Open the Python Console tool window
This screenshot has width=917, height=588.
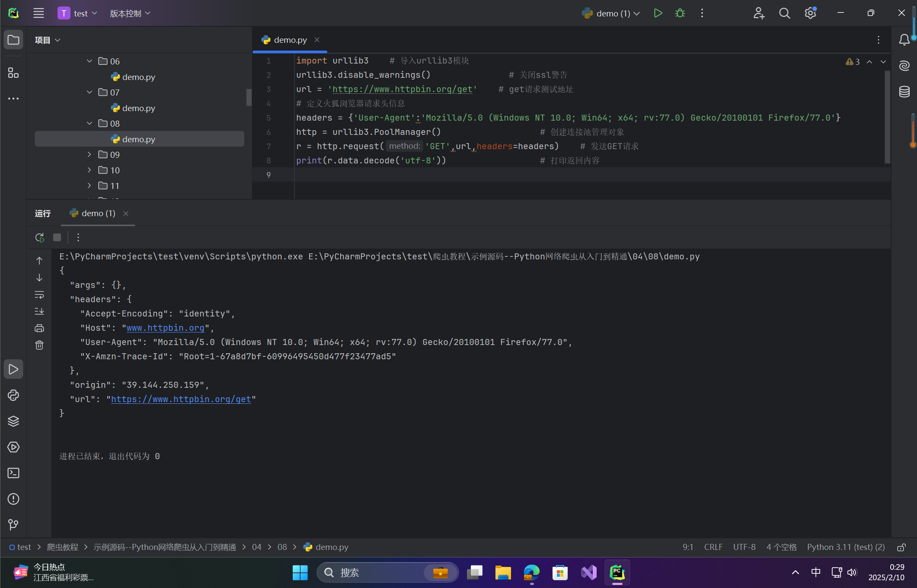[13, 395]
